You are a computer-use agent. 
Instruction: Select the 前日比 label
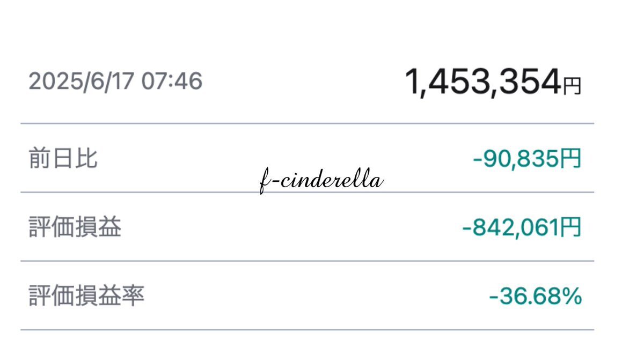[63, 159]
